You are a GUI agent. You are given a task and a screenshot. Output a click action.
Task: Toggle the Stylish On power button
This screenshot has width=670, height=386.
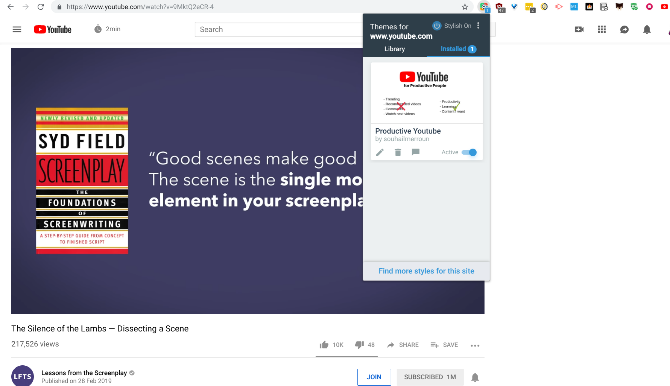click(x=436, y=26)
